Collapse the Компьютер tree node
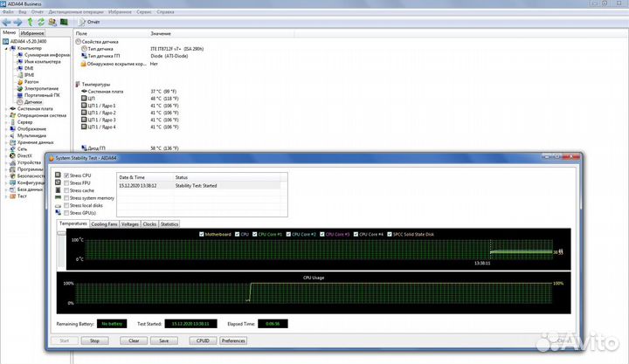 point(5,48)
